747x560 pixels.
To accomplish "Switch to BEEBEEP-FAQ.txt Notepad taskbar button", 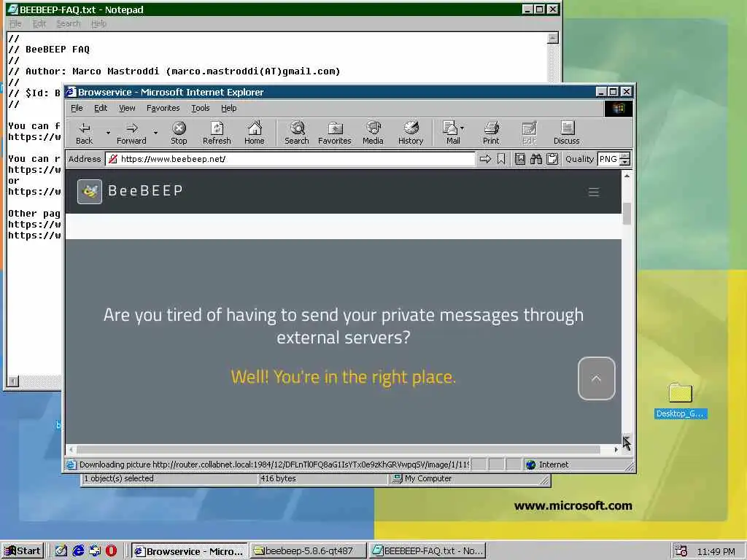I will [x=427, y=551].
